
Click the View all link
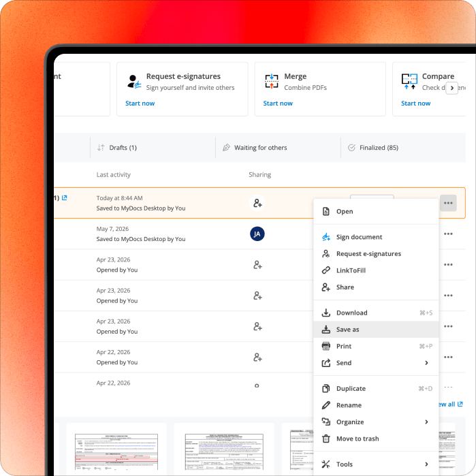pyautogui.click(x=451, y=404)
